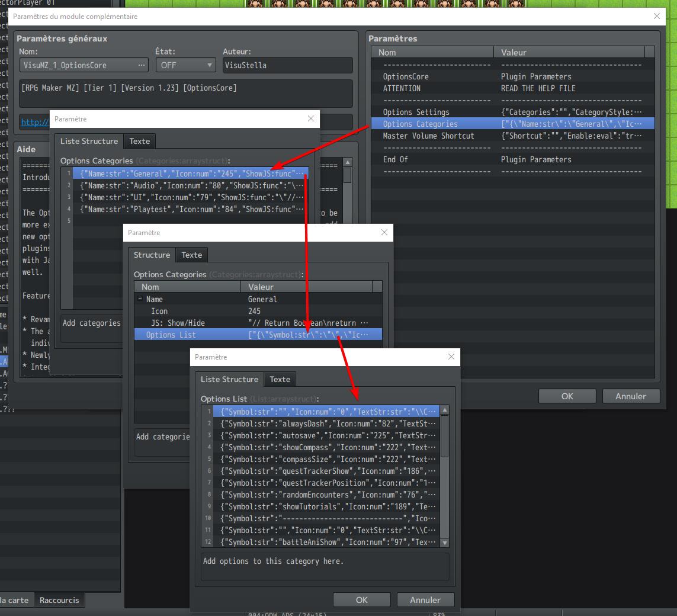Screen dimensions: 677x616
Task: Open plugin name picker ellipsis button
Action: (141, 65)
